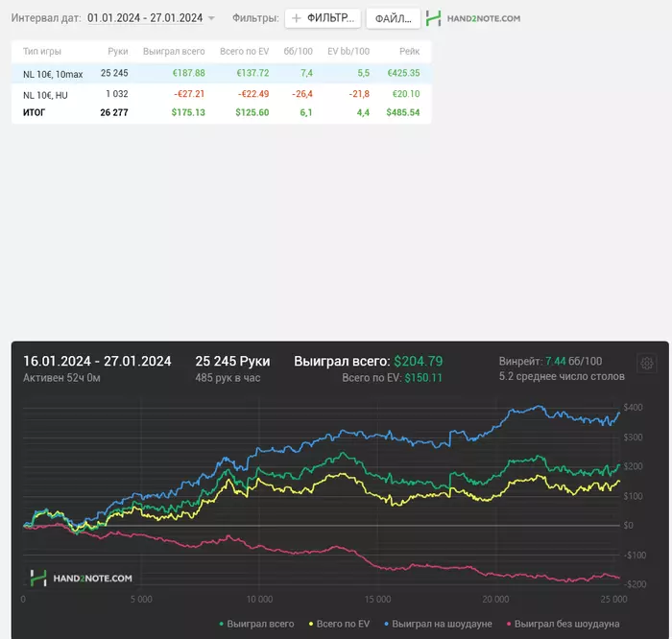Screen dimensions: 672x639
Task: Expand the date interval dropdown arrow
Action: [x=211, y=18]
